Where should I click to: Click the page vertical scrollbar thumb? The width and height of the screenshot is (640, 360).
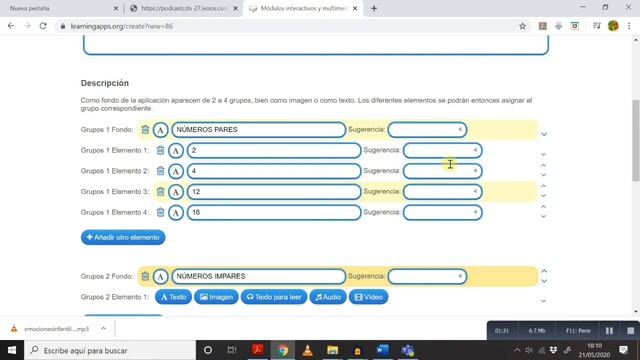[x=636, y=140]
